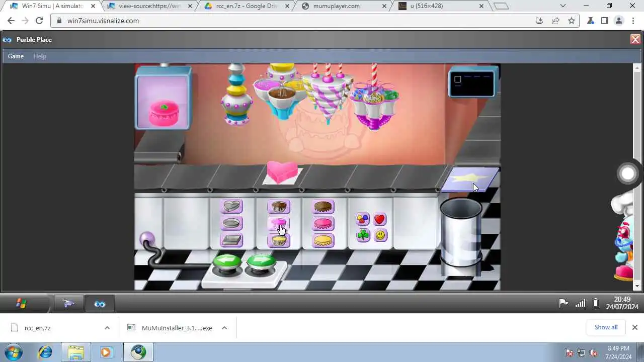Pick the chocolate icing layer
644x362 pixels.
(324, 206)
